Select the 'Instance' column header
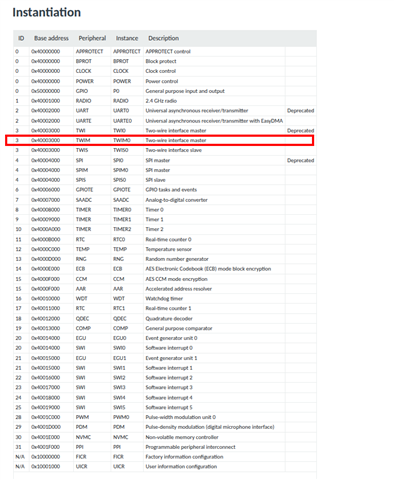 tap(127, 38)
